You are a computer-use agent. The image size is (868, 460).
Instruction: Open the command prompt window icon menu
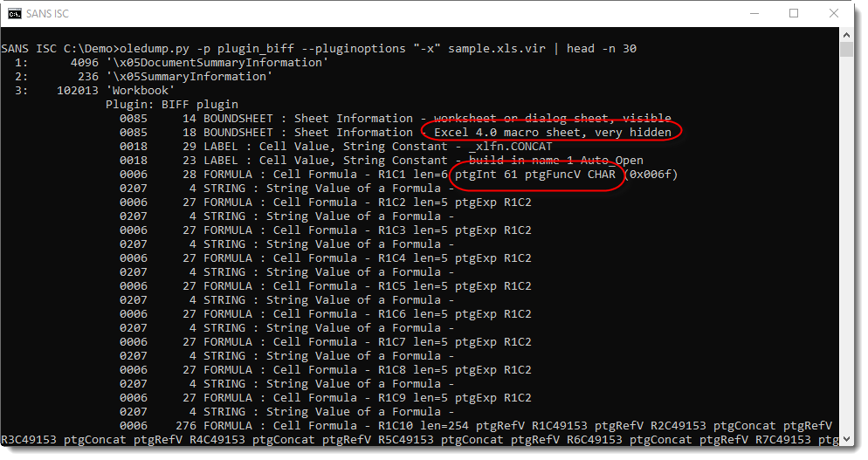15,13
